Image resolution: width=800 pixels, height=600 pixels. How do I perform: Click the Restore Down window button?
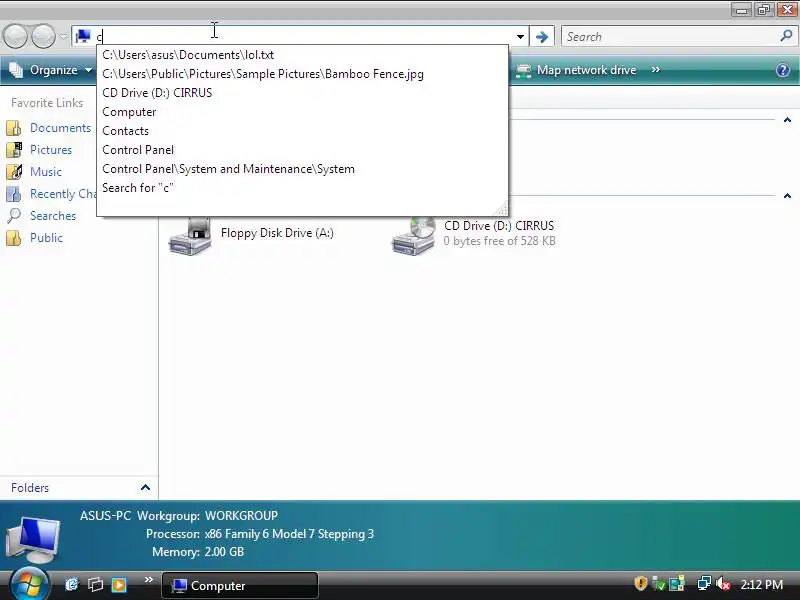[x=764, y=9]
